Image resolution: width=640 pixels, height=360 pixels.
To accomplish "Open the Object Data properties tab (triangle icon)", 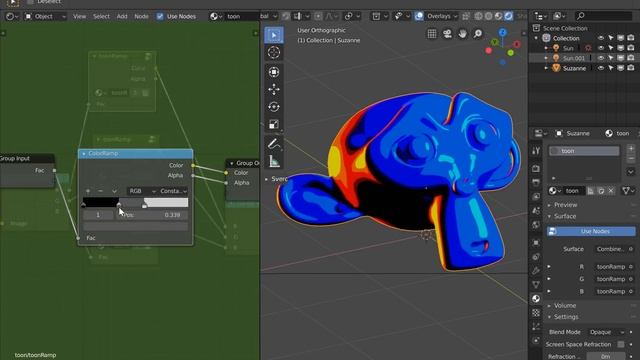I will coord(536,284).
